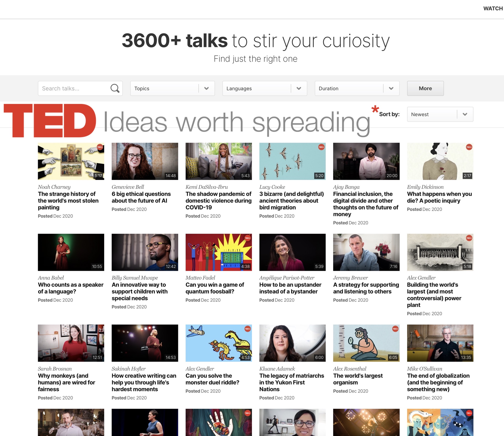Click TED-Ed badge on power plant thumbnail

click(x=469, y=238)
